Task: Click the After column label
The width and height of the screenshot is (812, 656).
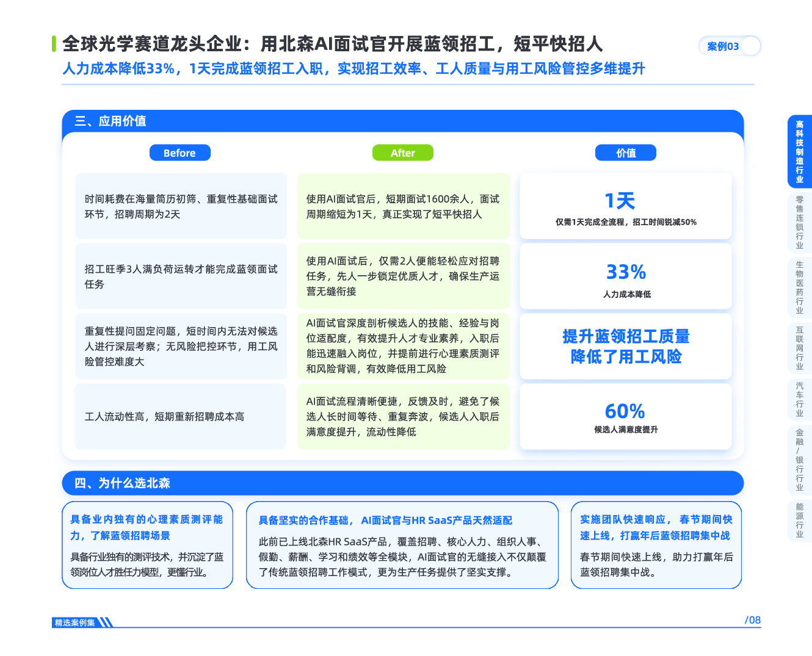Action: click(x=402, y=153)
